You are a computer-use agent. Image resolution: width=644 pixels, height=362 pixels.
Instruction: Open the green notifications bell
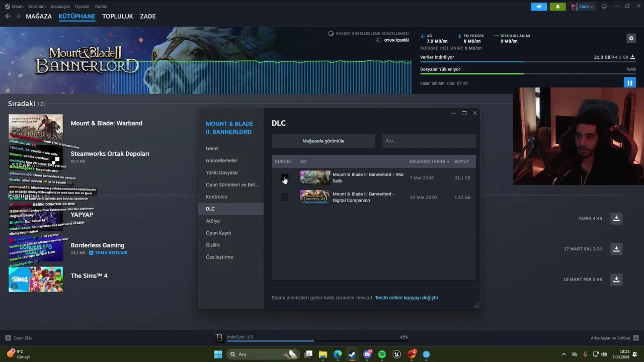tap(557, 7)
